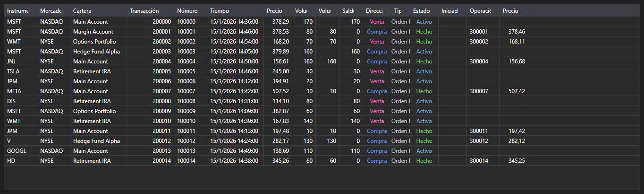This screenshot has height=194, width=644.
Task: Click the DIS instrument cell
Action: [20, 101]
